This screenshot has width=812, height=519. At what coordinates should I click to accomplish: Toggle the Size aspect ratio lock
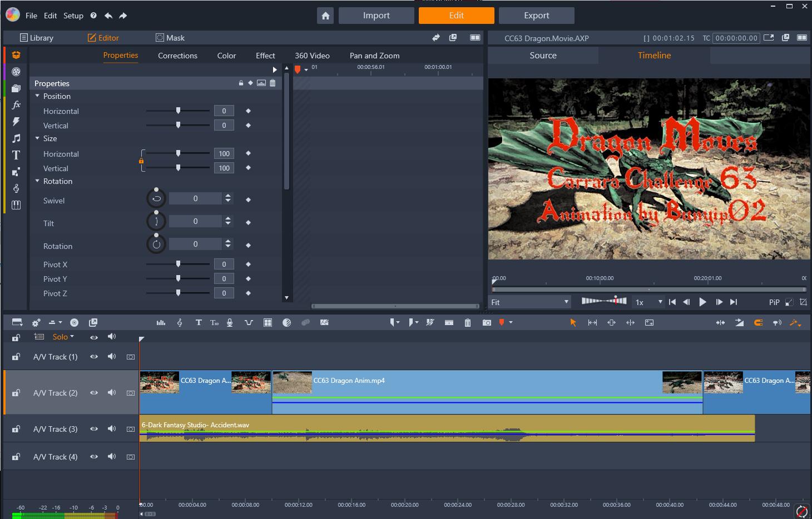coord(141,161)
